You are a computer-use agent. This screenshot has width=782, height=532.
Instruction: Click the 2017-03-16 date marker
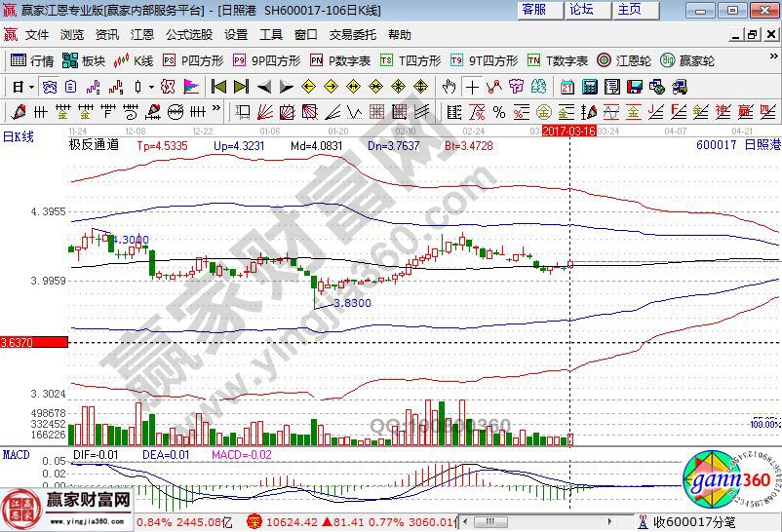click(569, 130)
